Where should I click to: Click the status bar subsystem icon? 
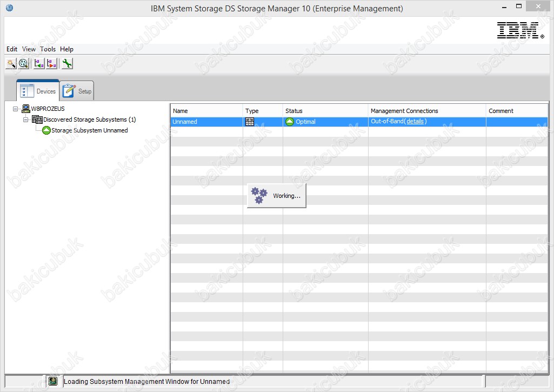pos(53,381)
